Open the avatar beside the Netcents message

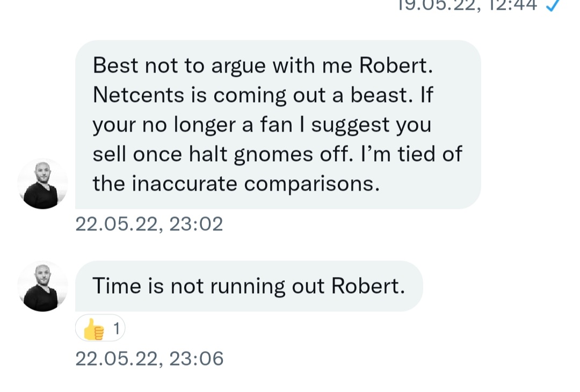tap(42, 184)
